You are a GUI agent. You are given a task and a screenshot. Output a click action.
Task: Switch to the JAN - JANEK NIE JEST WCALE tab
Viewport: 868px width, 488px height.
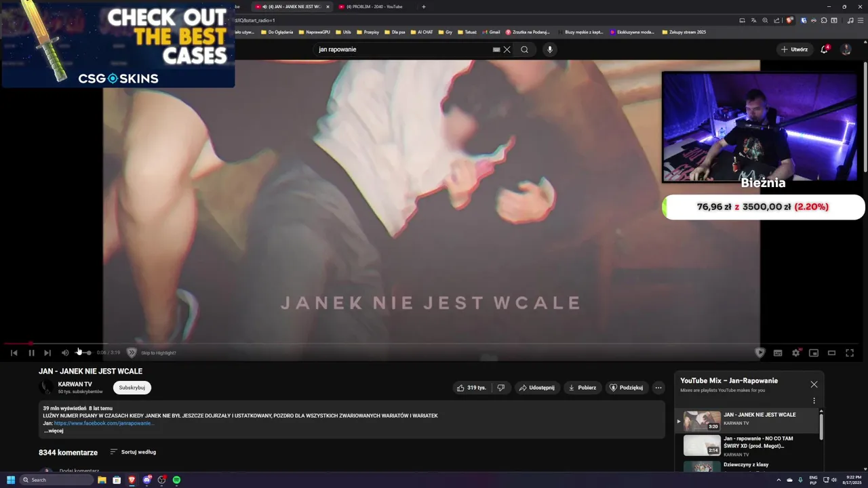[291, 7]
